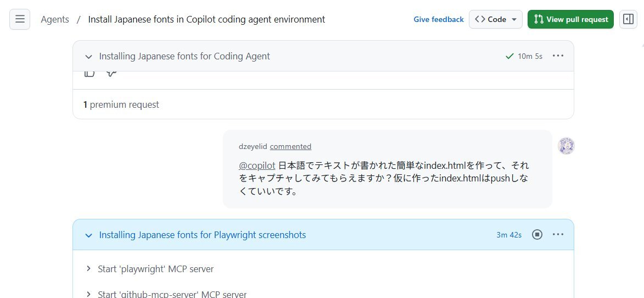Open the hamburger navigation menu
Screen dimensions: 644x298
(20, 19)
